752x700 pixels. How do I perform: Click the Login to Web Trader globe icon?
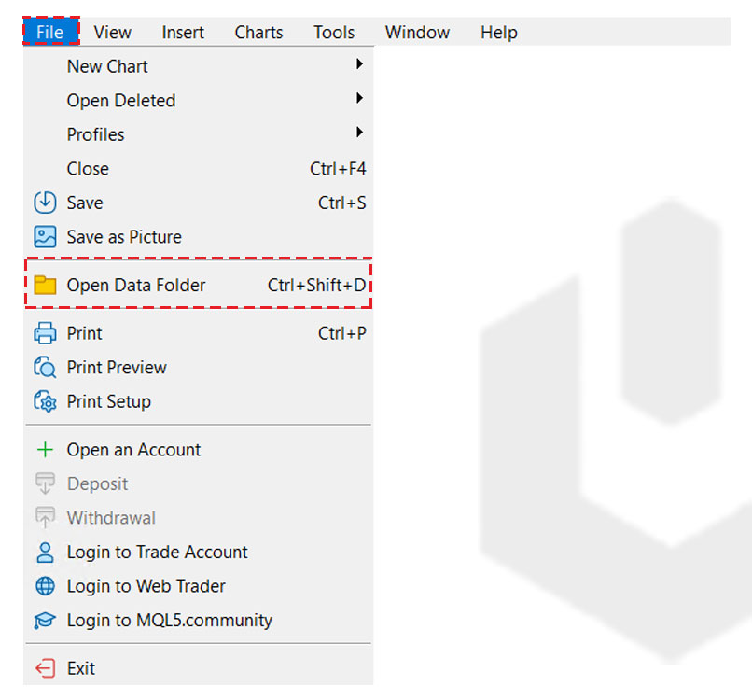(45, 586)
